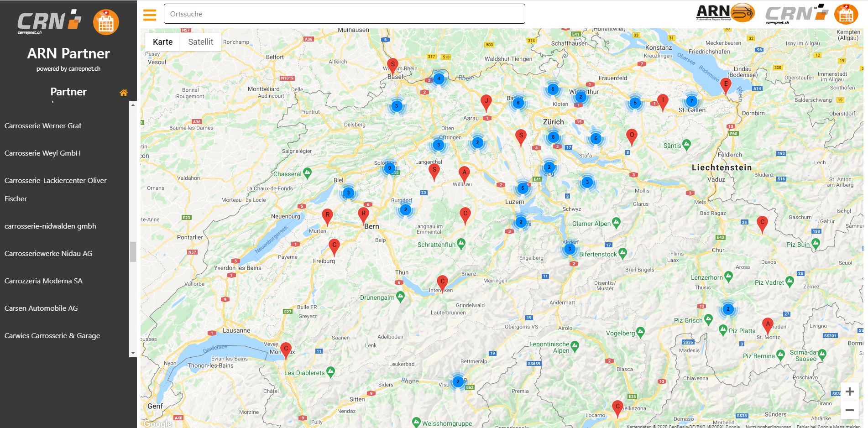Zoom in the map with plus button

pyautogui.click(x=849, y=391)
